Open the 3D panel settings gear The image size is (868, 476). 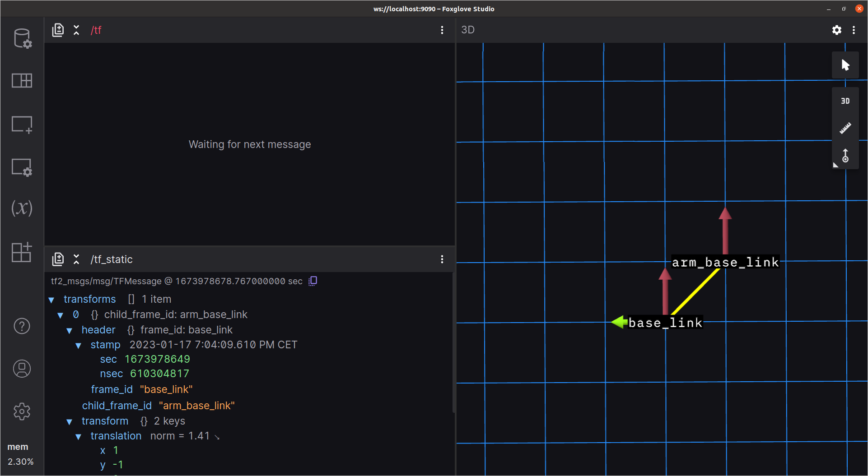[836, 30]
